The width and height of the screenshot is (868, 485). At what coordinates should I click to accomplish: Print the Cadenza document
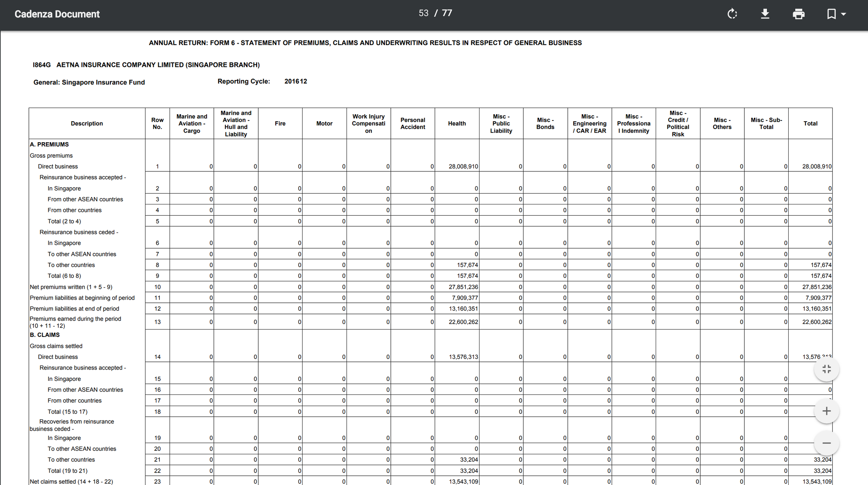[x=799, y=14]
